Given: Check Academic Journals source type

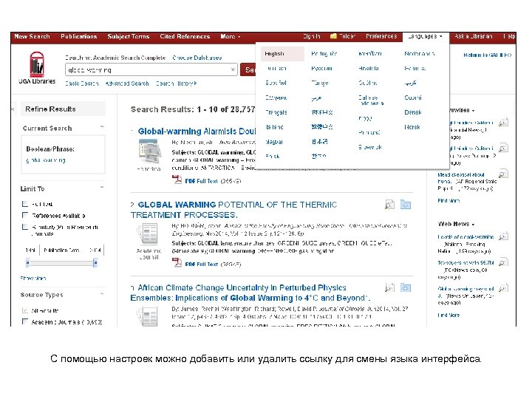Looking at the screenshot, I should pos(25,321).
